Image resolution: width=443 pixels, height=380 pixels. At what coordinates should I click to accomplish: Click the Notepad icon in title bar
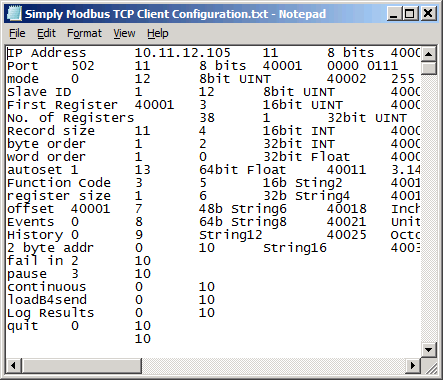14,14
